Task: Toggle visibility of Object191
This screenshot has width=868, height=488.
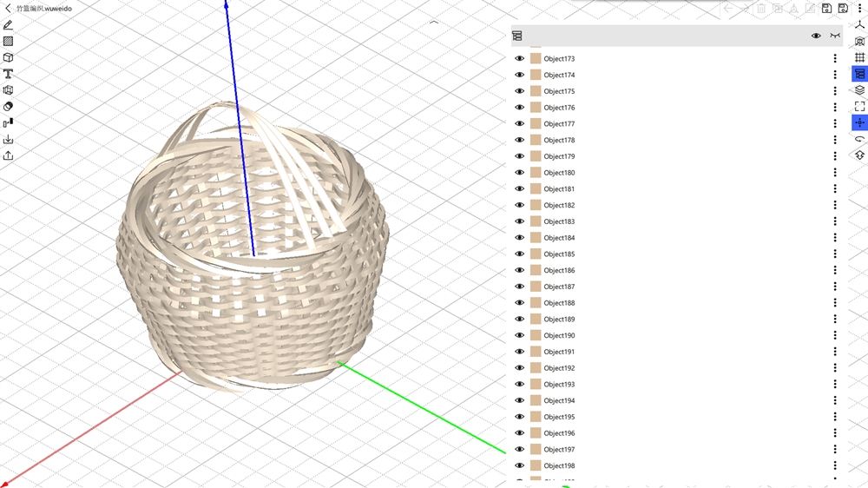Action: click(x=520, y=352)
